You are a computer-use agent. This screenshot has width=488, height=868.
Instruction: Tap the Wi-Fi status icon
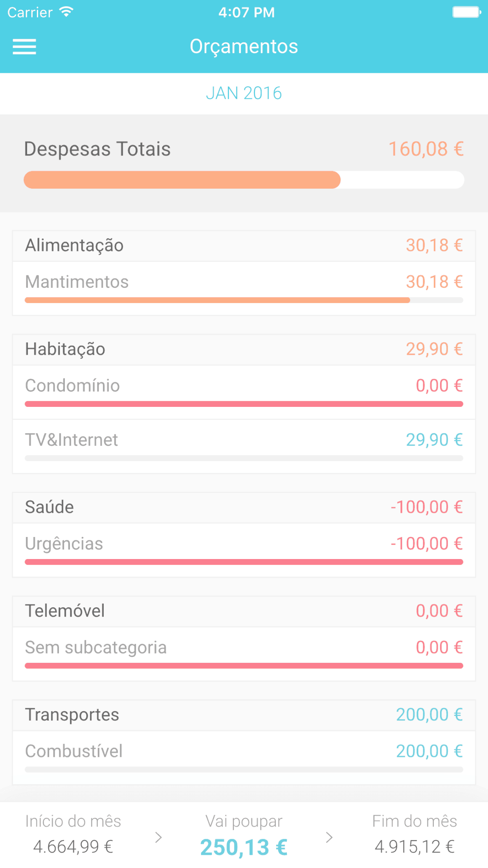67,12
